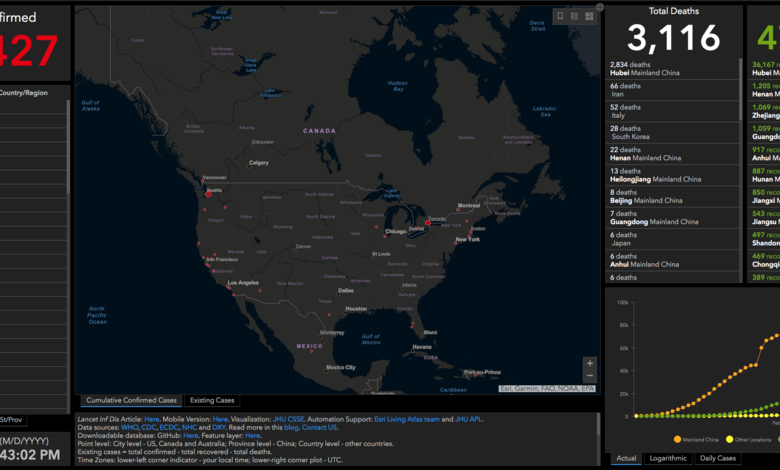Open the basemap gallery grid icon

tap(588, 16)
